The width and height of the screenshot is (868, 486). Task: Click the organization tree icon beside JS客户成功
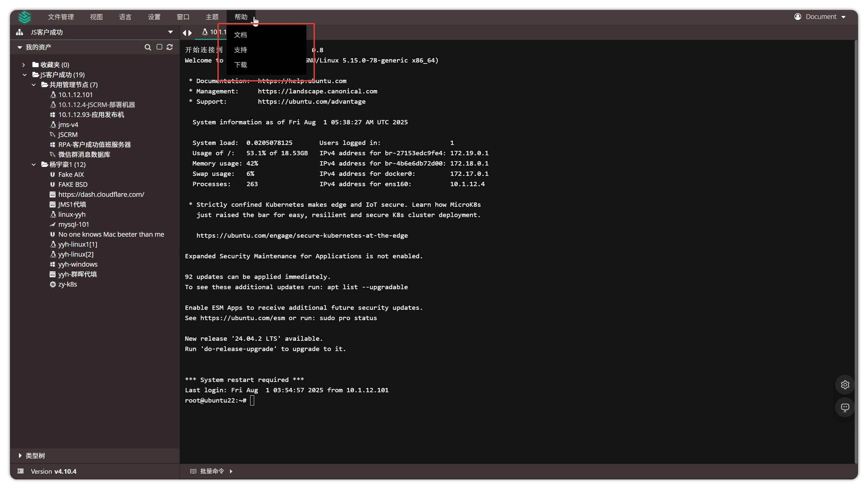(20, 32)
